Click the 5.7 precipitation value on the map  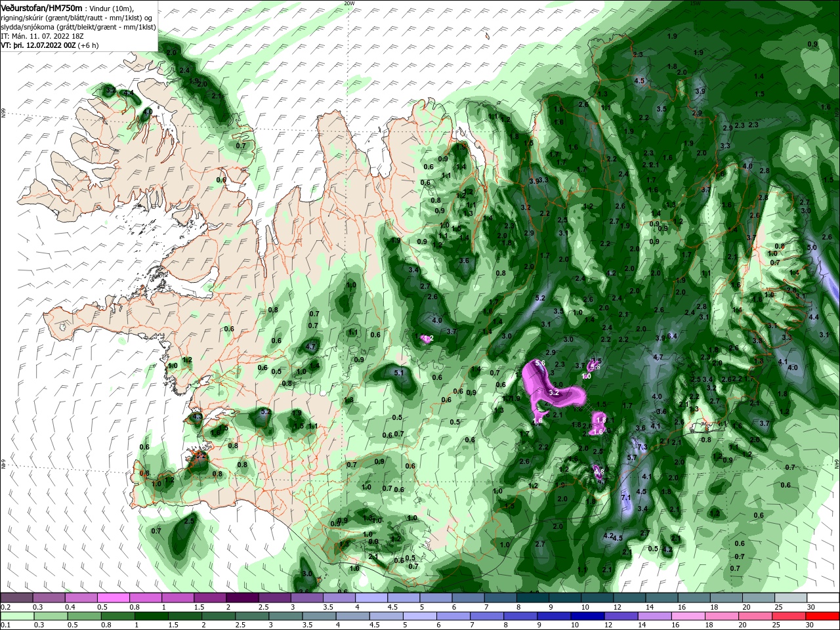pyautogui.click(x=633, y=457)
